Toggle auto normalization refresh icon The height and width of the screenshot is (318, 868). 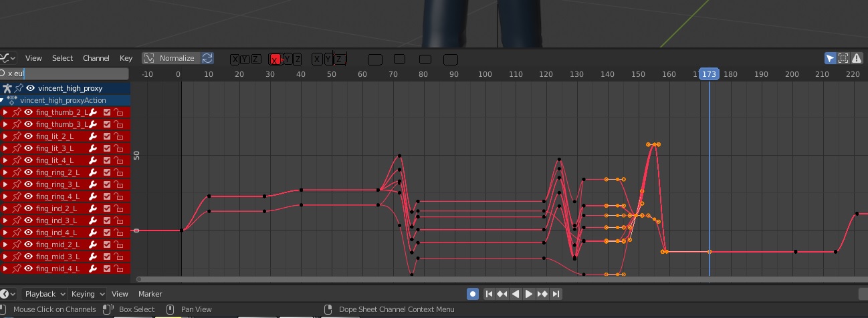pos(207,58)
